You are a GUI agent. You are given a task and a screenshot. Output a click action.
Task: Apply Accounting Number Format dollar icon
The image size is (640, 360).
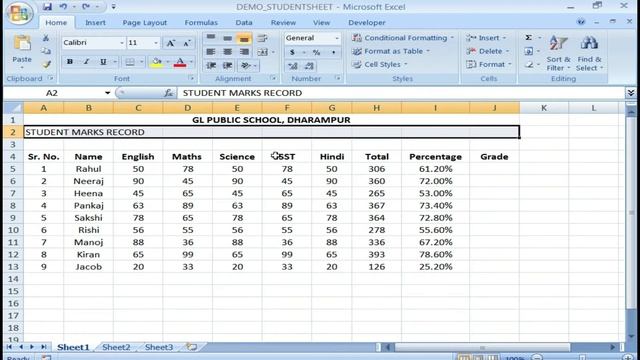(292, 52)
